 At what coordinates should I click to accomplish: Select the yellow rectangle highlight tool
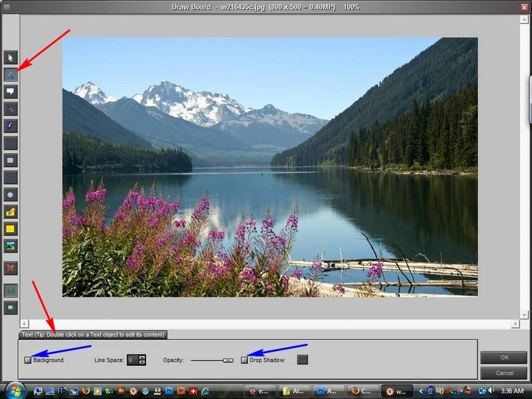click(x=11, y=229)
